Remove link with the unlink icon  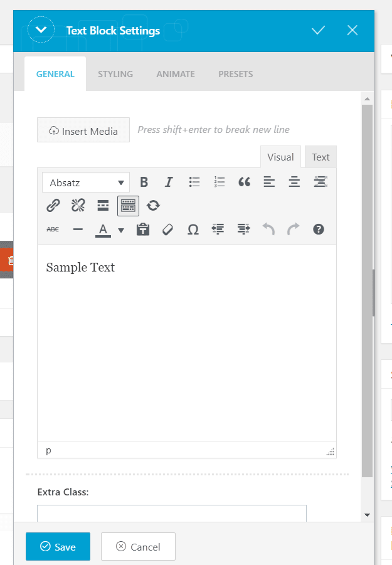pyautogui.click(x=78, y=206)
